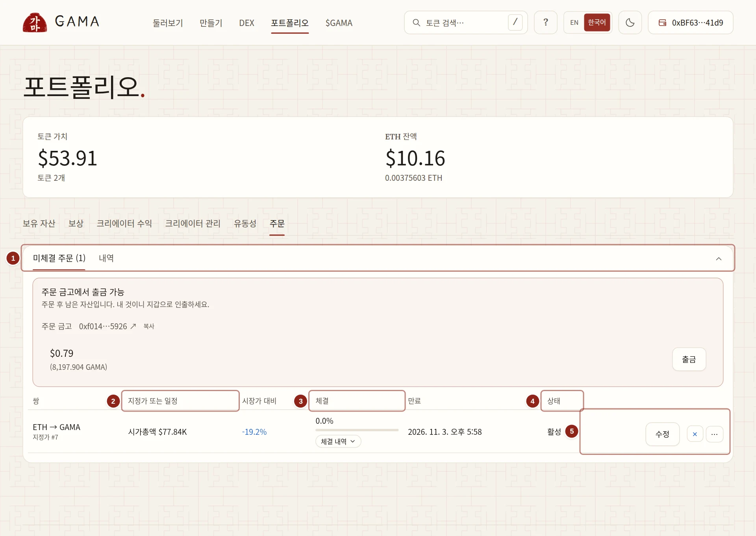Image resolution: width=756 pixels, height=536 pixels.
Task: Cancel order with the blue X icon
Action: point(695,434)
